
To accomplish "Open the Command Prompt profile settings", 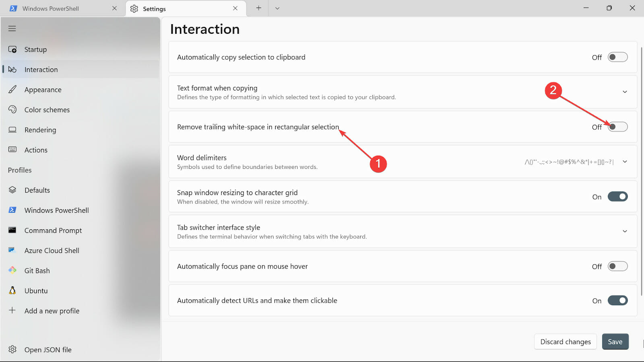I will [x=80, y=230].
